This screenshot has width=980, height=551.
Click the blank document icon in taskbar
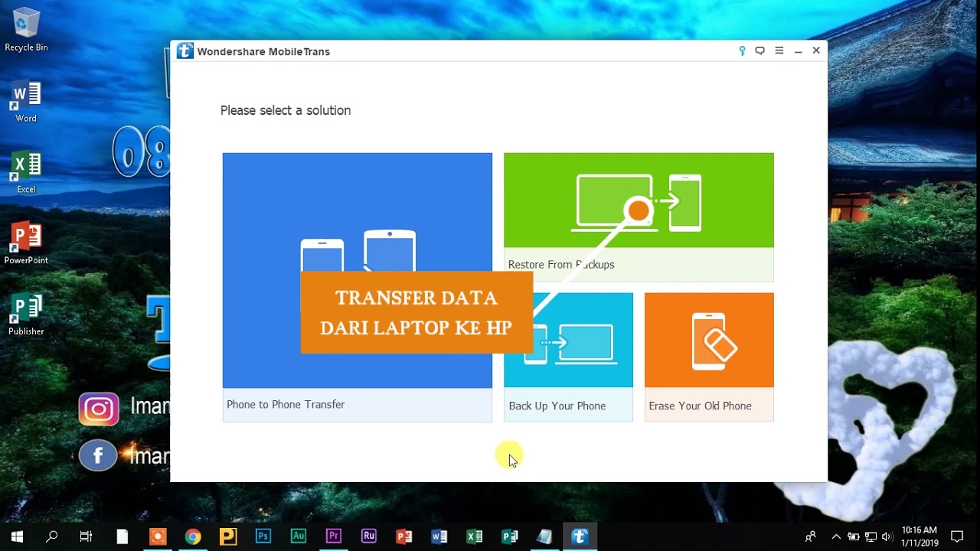point(122,536)
